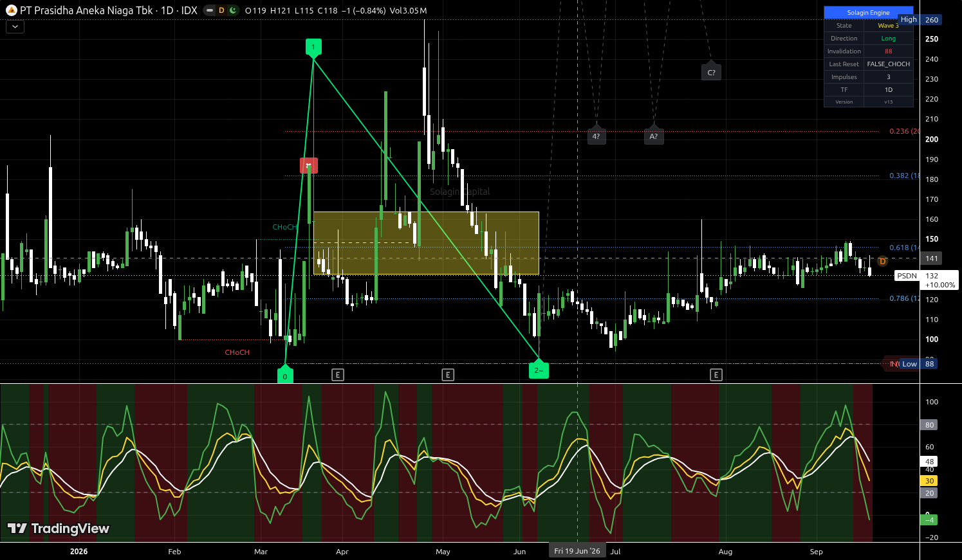Click the 100 price axis label
962x560 pixels.
click(931, 339)
